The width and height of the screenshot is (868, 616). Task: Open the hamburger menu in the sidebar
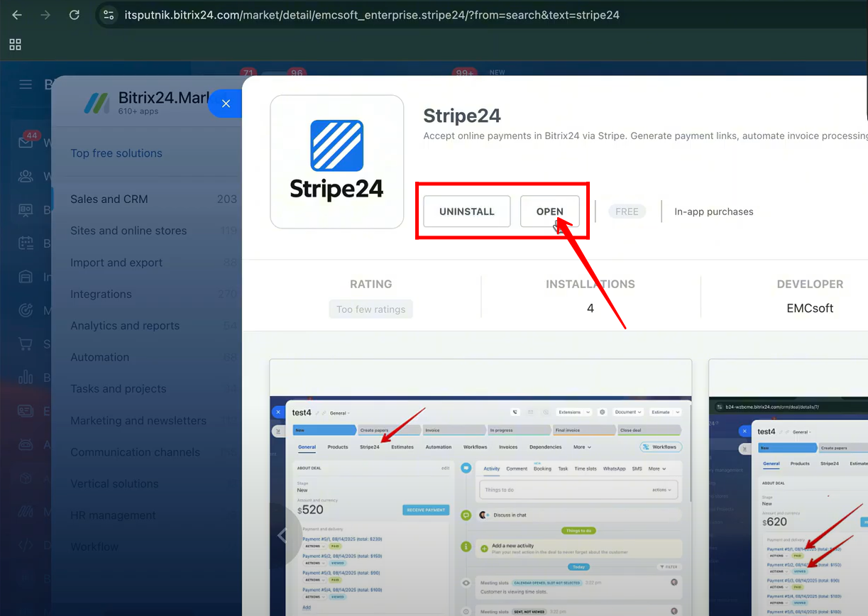tap(26, 84)
